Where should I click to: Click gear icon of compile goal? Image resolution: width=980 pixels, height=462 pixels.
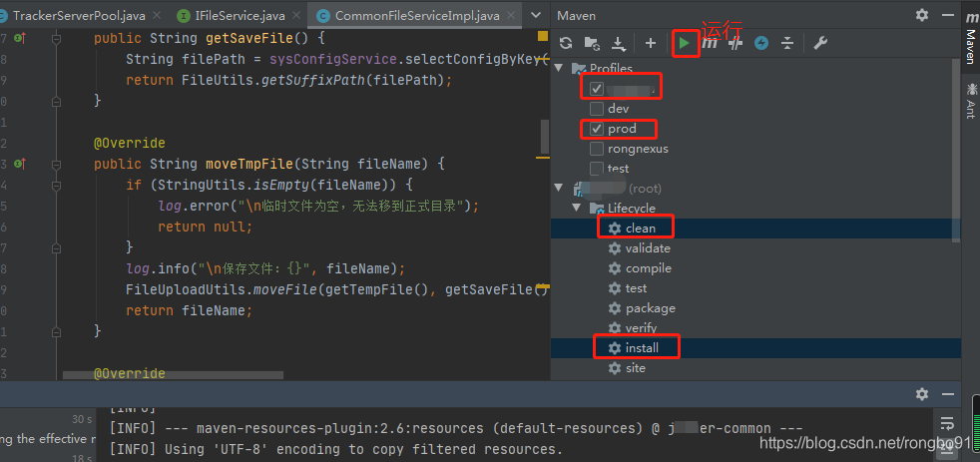(x=615, y=268)
